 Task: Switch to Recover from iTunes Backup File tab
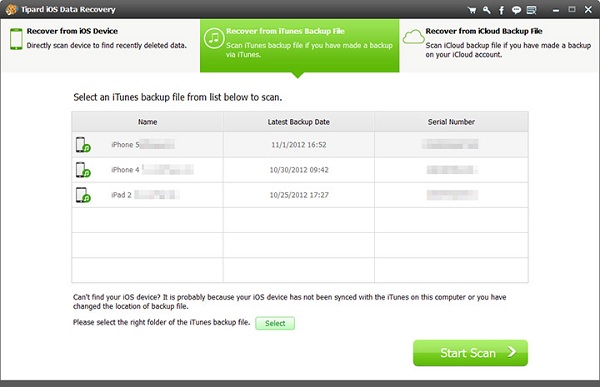click(300, 45)
